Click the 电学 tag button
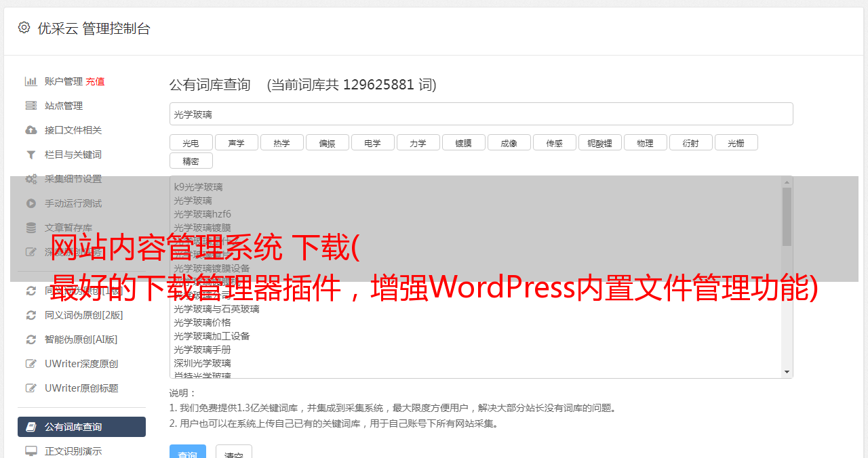 [x=373, y=142]
